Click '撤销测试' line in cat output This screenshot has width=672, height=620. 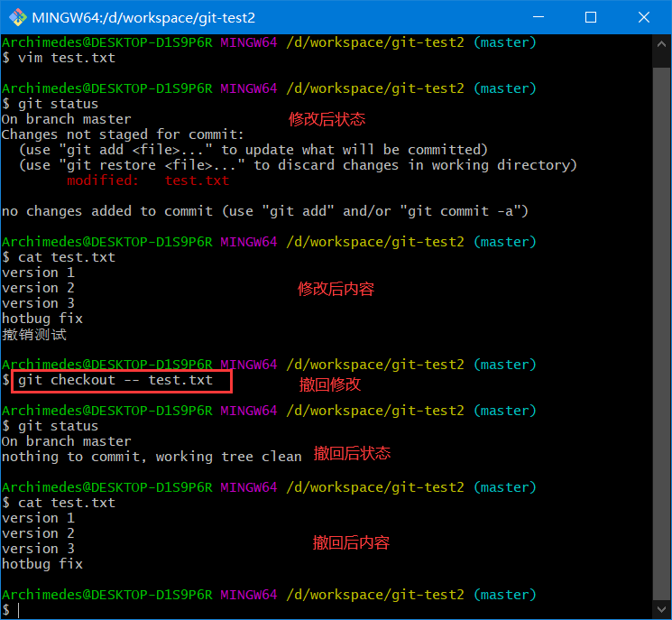point(34,335)
